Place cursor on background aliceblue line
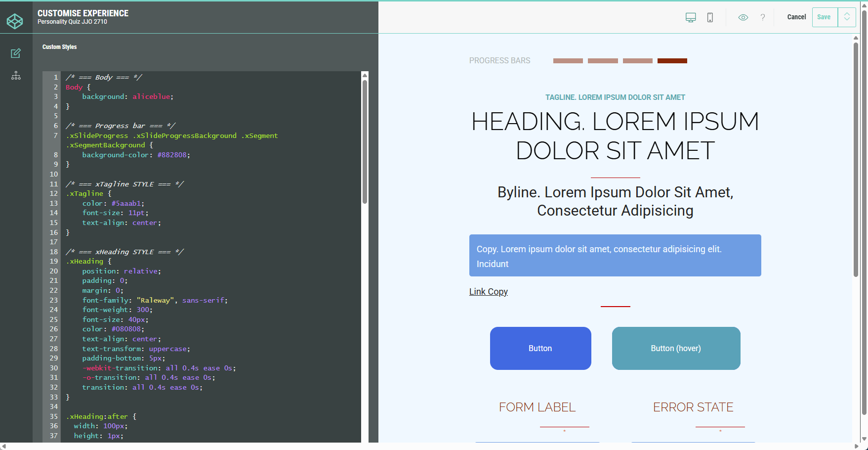The image size is (868, 450). 127,97
